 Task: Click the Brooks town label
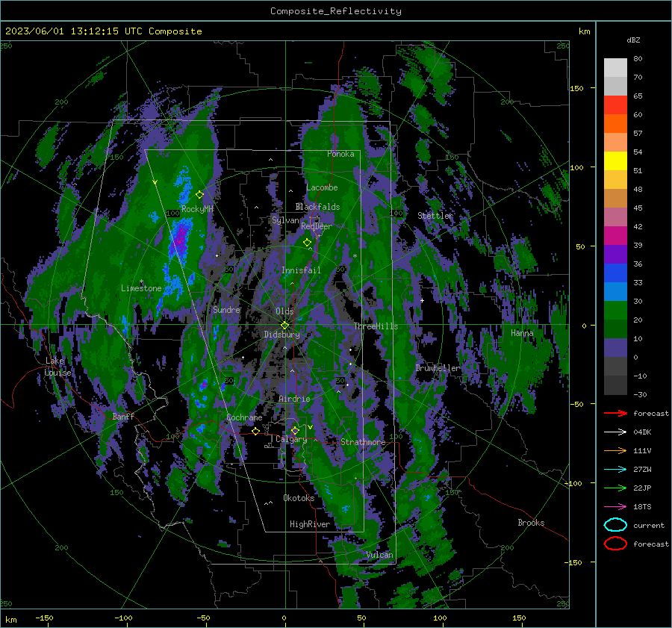click(x=531, y=523)
